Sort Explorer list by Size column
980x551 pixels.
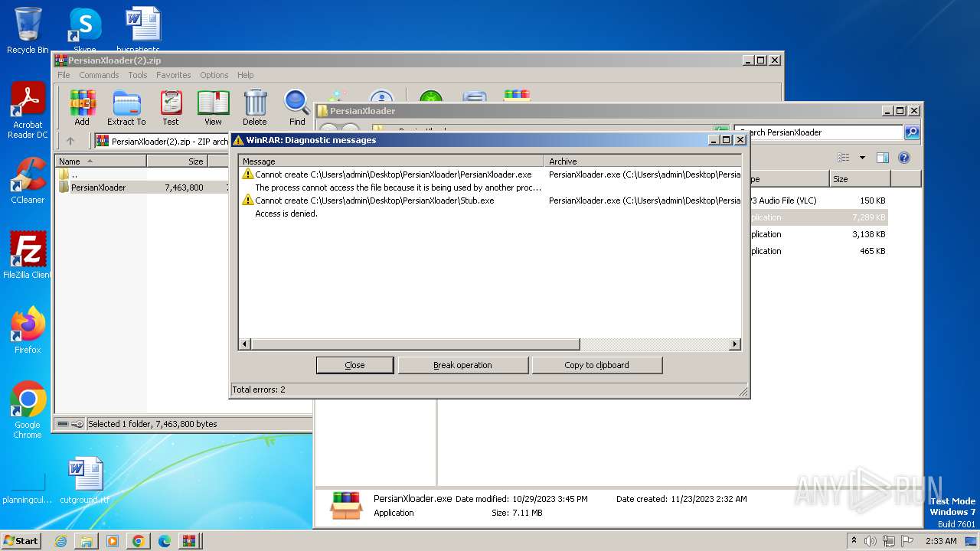click(x=860, y=179)
